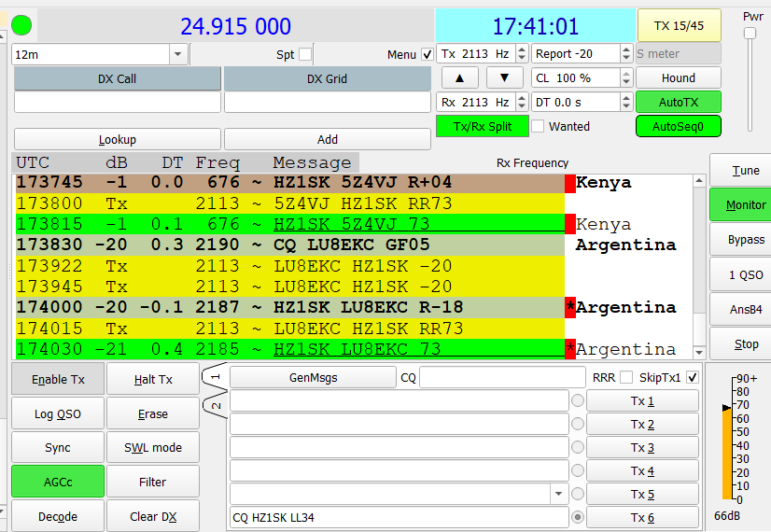Select the Tx 6 radio button

click(578, 517)
